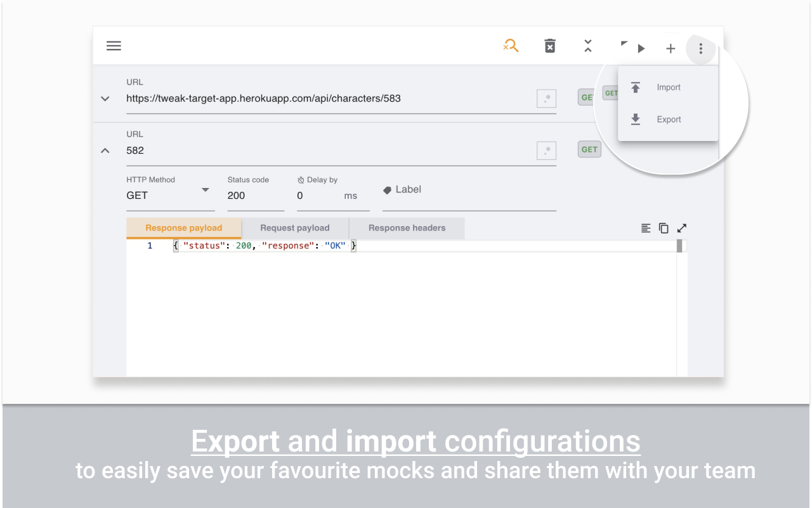Open the search filter with the orange magnifier icon

(511, 46)
